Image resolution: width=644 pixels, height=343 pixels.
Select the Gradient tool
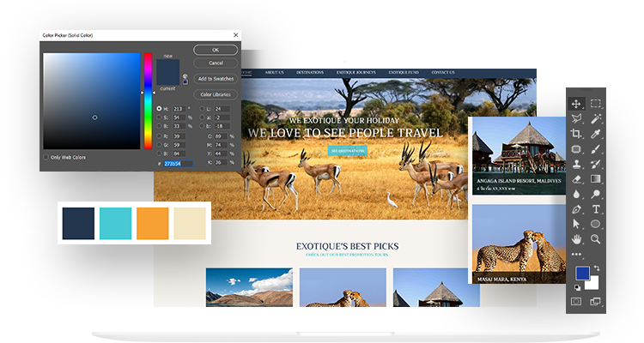click(596, 179)
